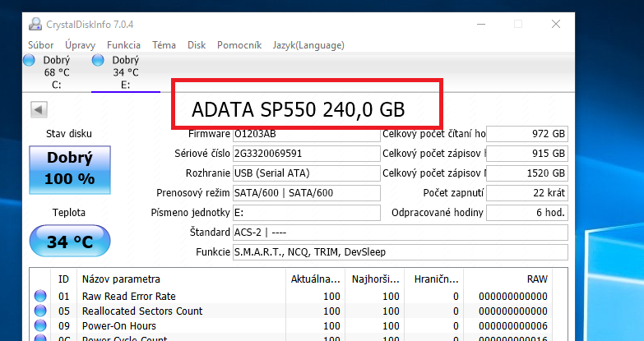Viewport: 644px width, 341px height.
Task: Open the Disk menu
Action: coord(197,45)
